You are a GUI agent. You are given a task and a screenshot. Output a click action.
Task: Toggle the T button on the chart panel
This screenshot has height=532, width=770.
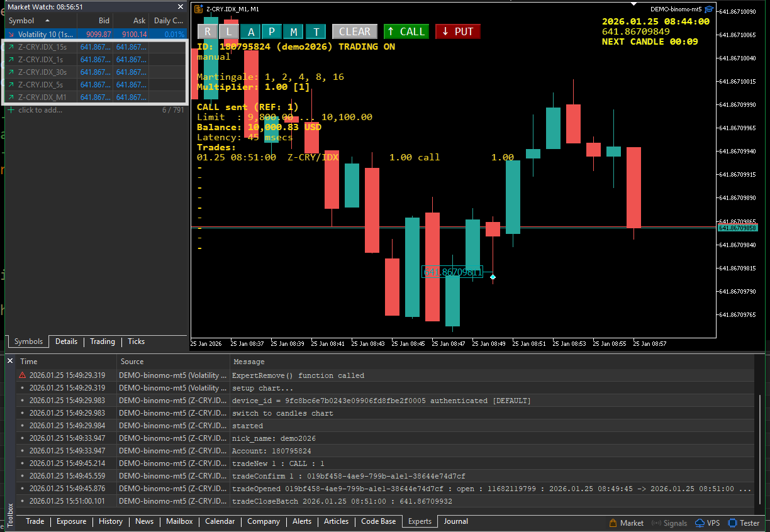pos(316,31)
